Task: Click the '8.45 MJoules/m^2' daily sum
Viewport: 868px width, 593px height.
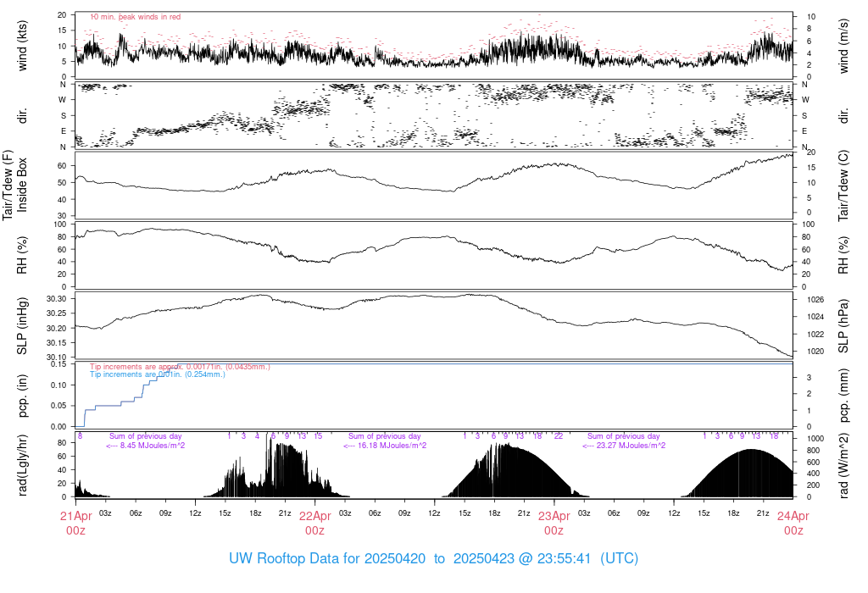Action: [153, 446]
